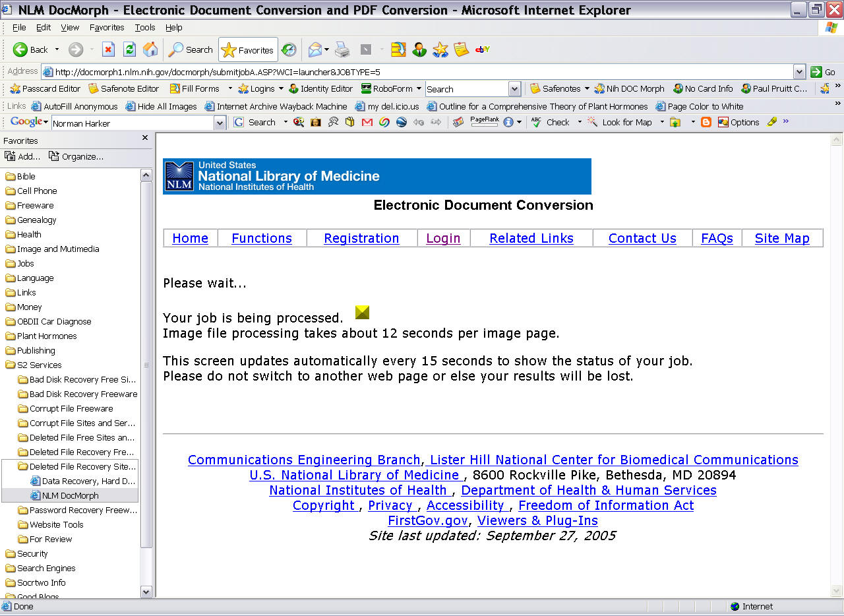Expand the Fill Forms dropdown arrow
This screenshot has height=616, width=844.
[x=230, y=88]
